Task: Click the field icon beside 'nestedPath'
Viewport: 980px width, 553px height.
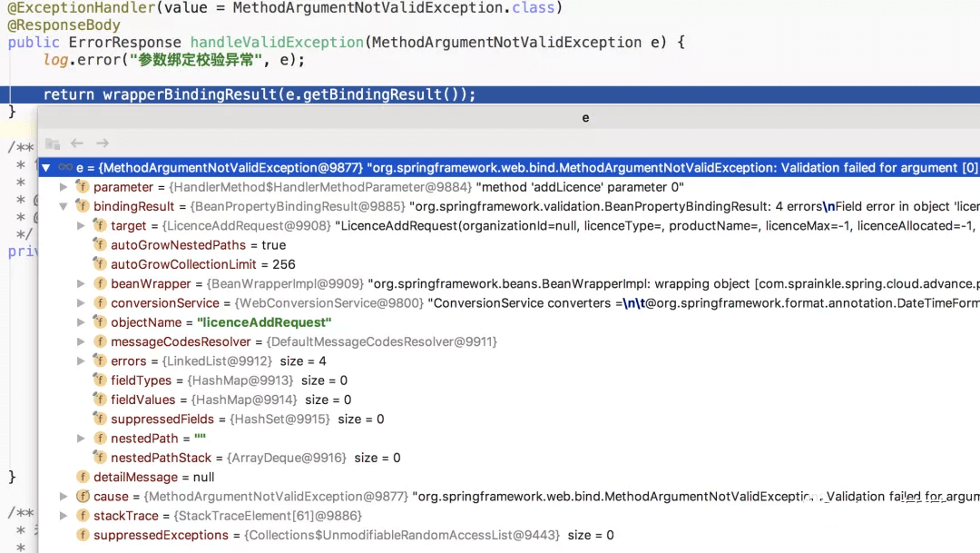Action: (100, 439)
